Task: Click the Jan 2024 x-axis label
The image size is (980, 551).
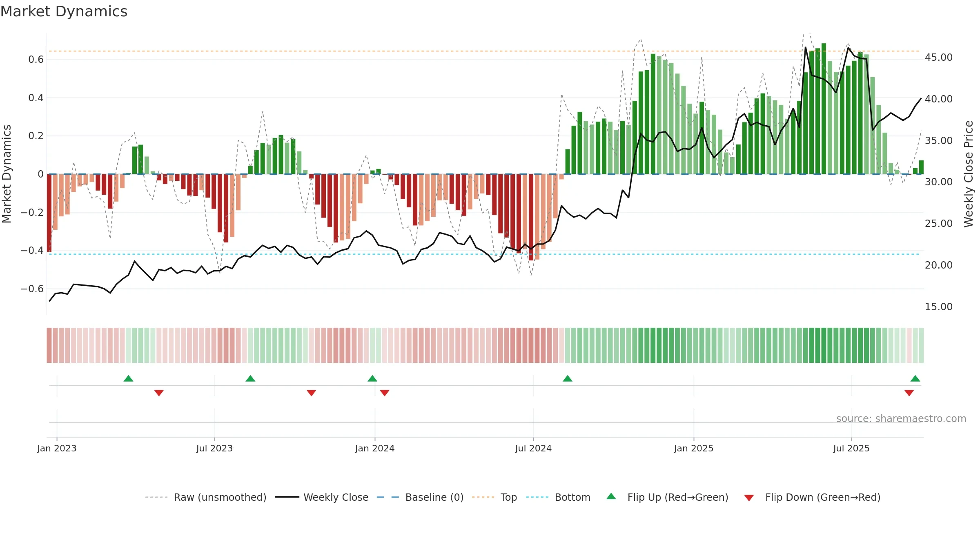Action: (x=375, y=448)
